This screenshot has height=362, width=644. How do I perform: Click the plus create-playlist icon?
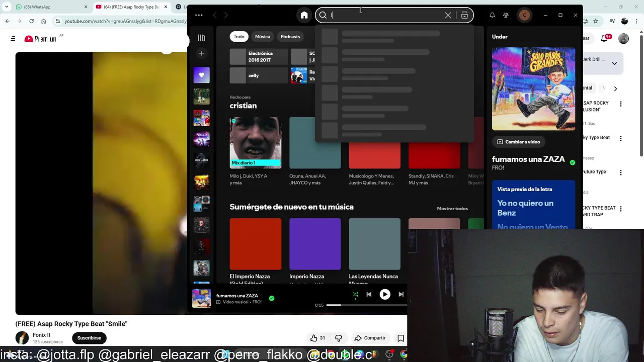(x=201, y=53)
